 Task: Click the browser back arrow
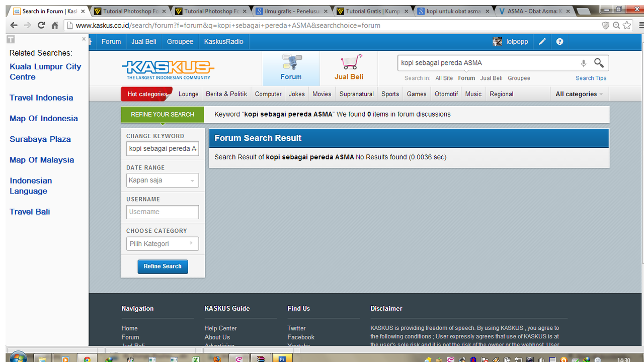click(x=14, y=25)
